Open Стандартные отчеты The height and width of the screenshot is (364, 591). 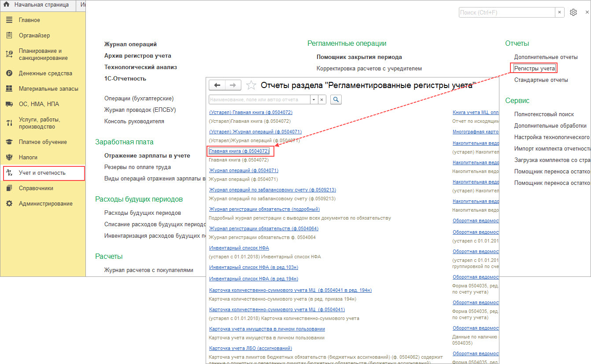point(541,80)
